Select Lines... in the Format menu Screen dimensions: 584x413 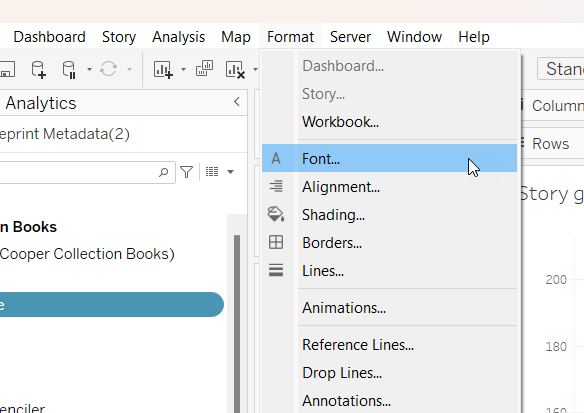(389, 271)
